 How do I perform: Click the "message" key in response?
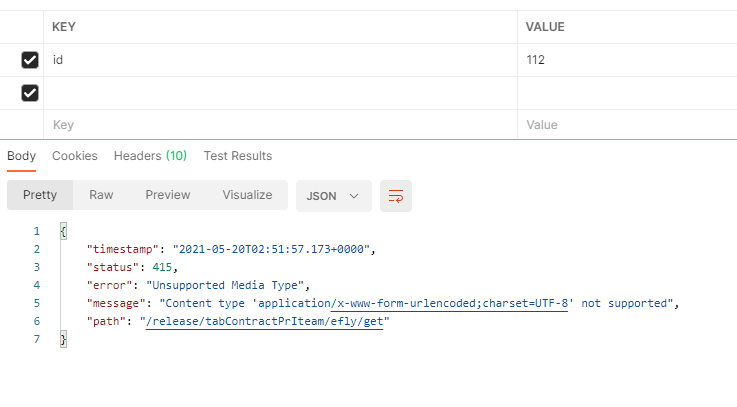(116, 304)
